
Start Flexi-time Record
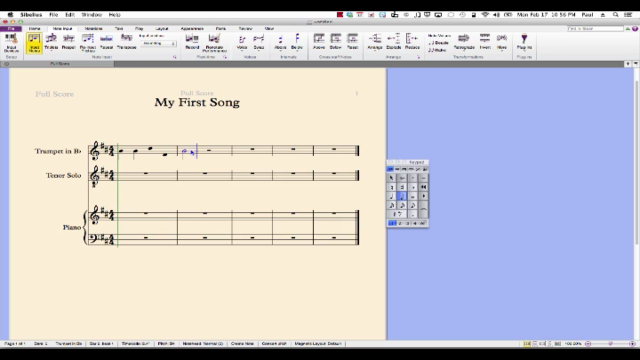[192, 42]
